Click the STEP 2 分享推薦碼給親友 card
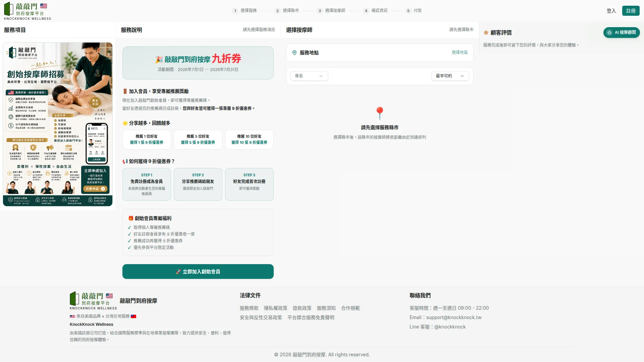644x362 pixels. tap(198, 184)
